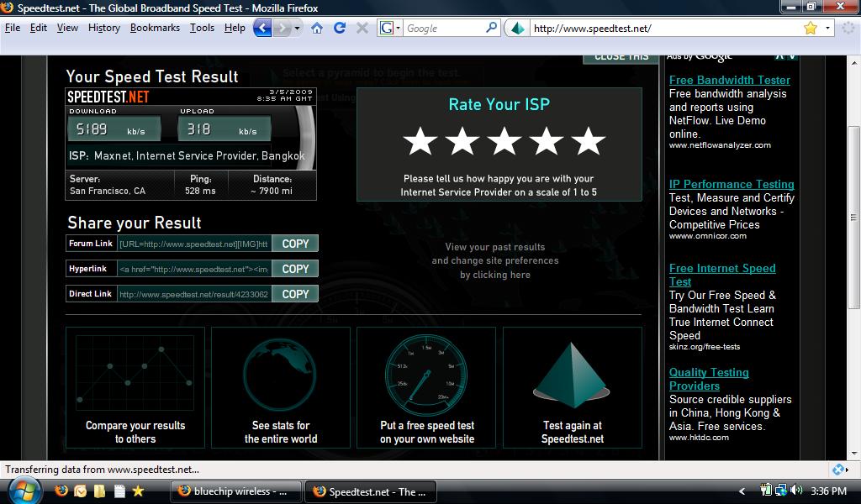Open the File menu

(x=12, y=28)
